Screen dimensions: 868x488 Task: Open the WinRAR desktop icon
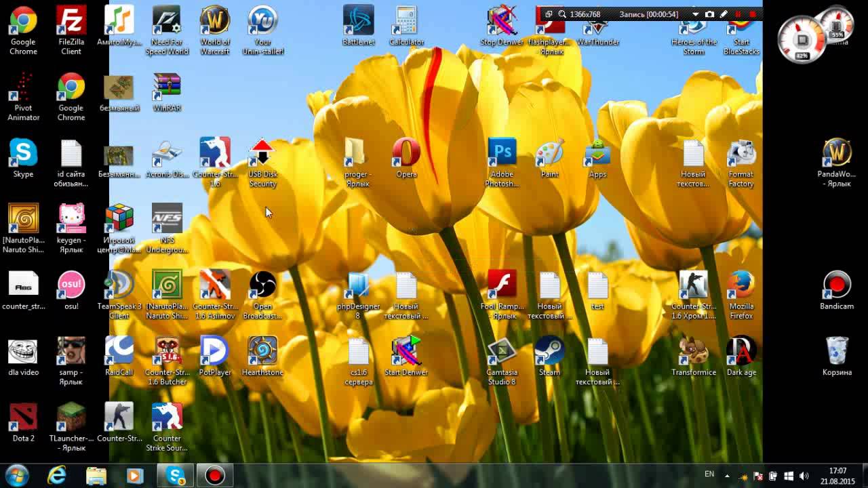tap(167, 92)
